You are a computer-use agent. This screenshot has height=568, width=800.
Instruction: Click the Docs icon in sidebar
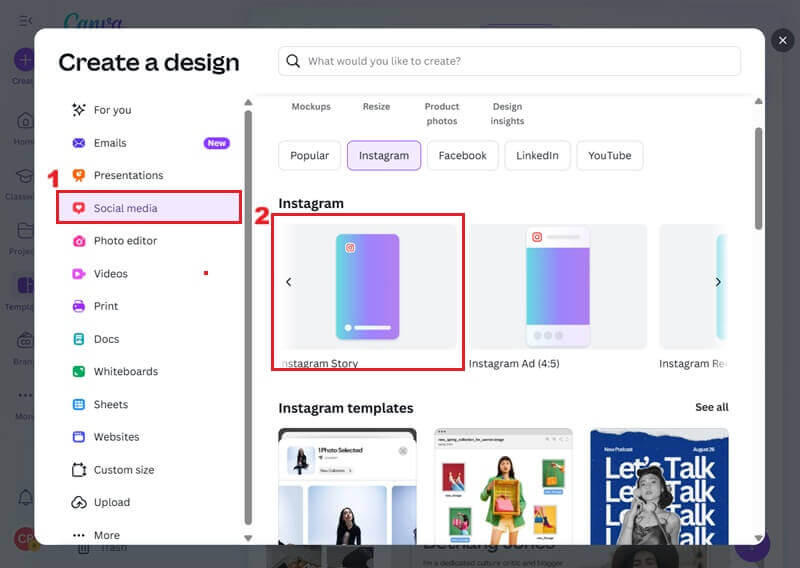click(79, 339)
